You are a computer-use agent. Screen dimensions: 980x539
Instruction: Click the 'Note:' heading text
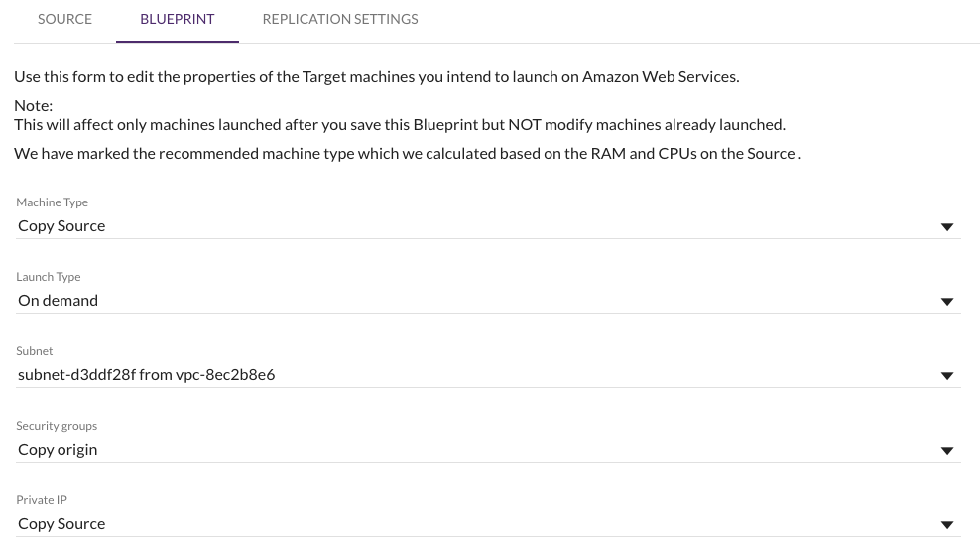(33, 105)
